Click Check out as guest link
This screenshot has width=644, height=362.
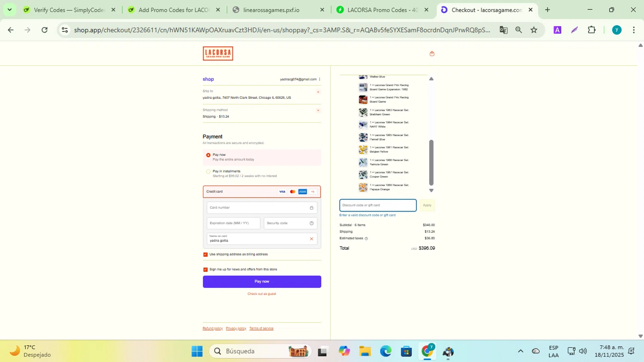262,294
